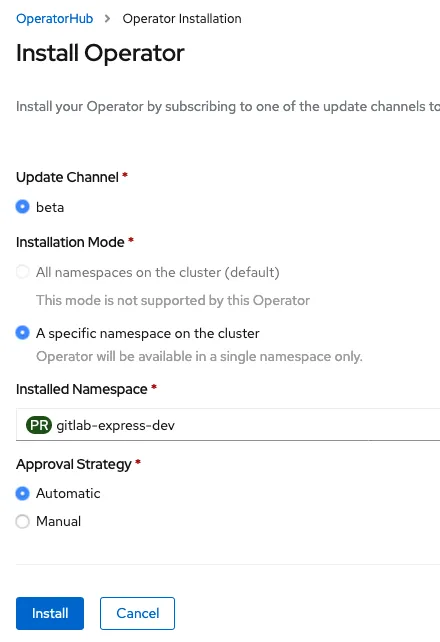The height and width of the screenshot is (642, 440).
Task: Click the green PR project badge
Action: click(x=39, y=425)
